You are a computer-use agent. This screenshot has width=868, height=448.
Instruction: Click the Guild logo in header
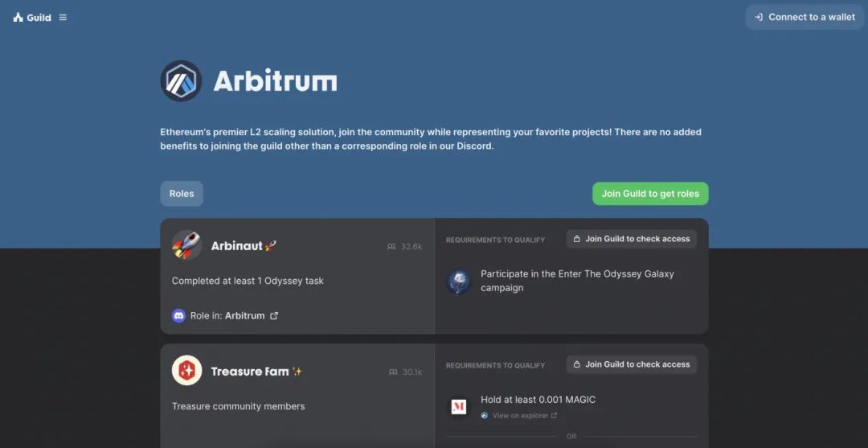point(32,17)
